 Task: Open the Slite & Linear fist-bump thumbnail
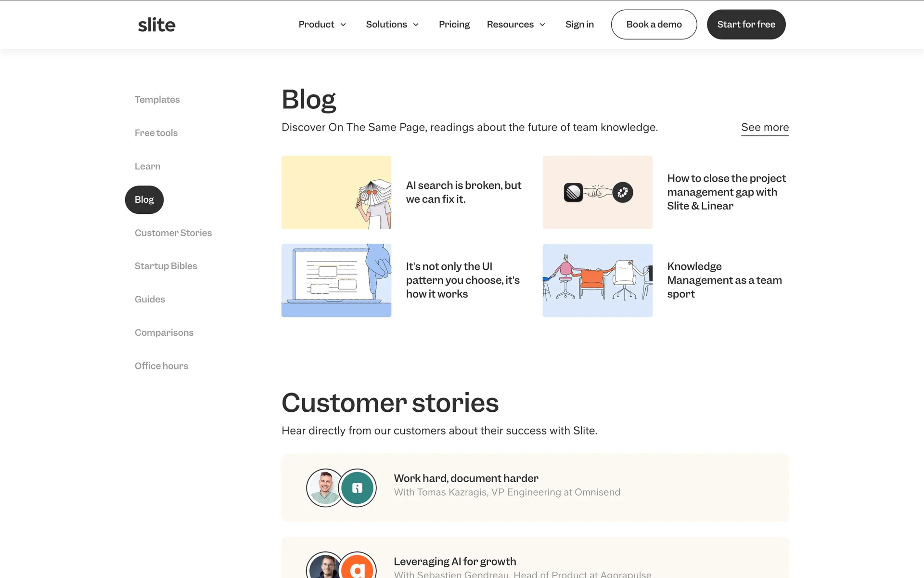pos(597,192)
